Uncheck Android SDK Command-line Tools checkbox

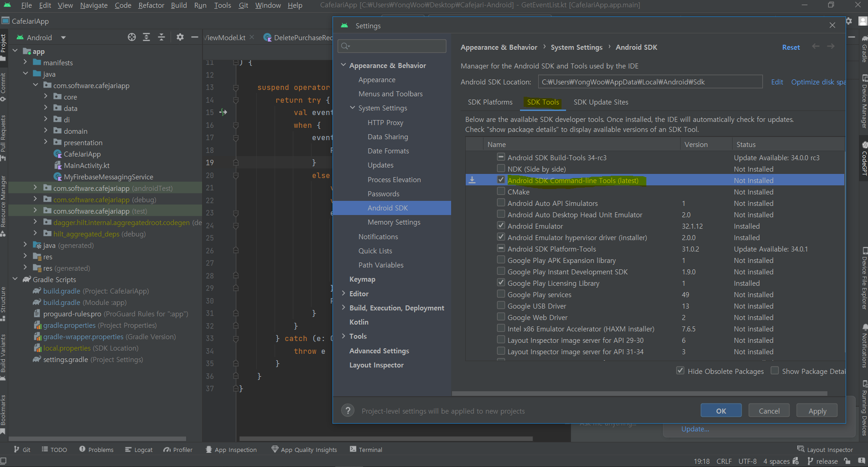click(501, 180)
